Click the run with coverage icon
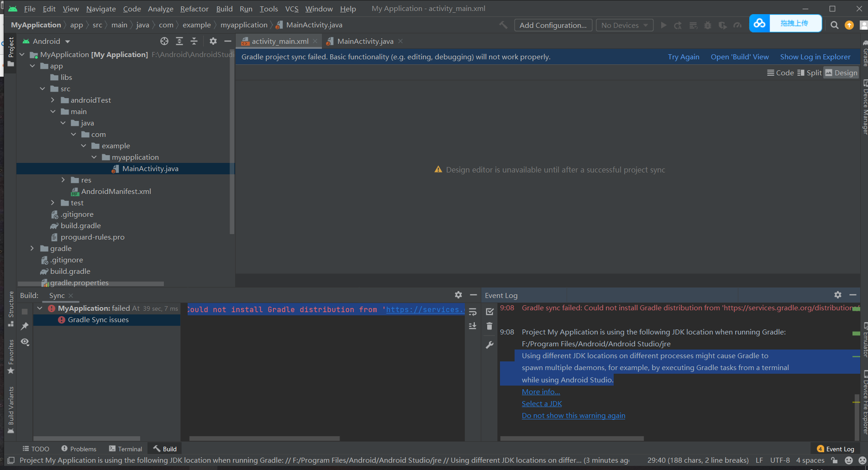Image resolution: width=868 pixels, height=470 pixels. tap(722, 25)
